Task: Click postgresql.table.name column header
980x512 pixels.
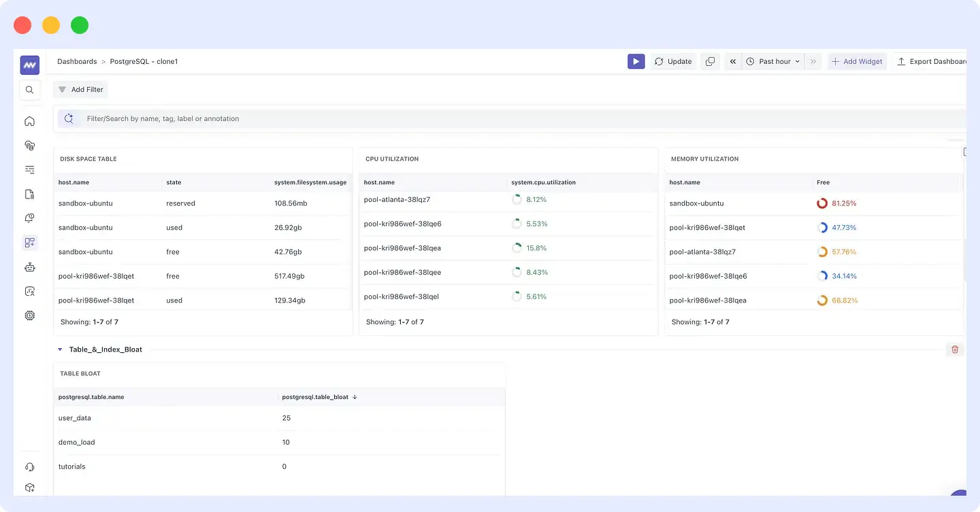Action: [91, 397]
